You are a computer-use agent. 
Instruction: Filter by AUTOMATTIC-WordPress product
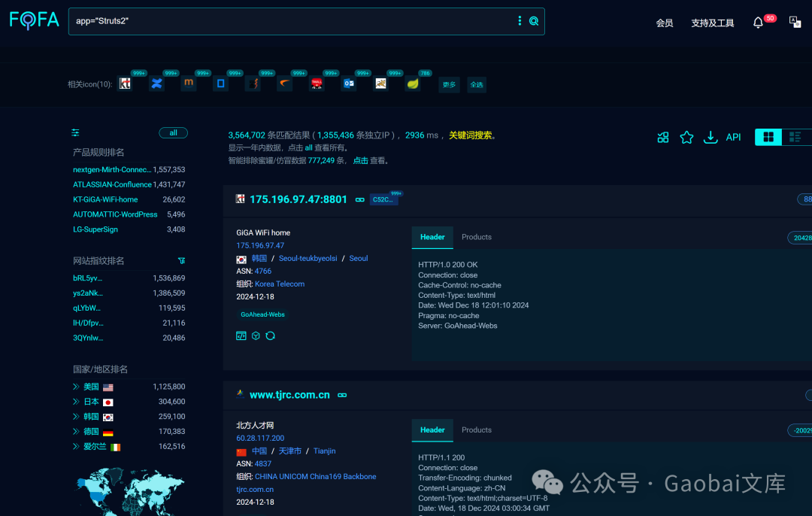tap(115, 214)
